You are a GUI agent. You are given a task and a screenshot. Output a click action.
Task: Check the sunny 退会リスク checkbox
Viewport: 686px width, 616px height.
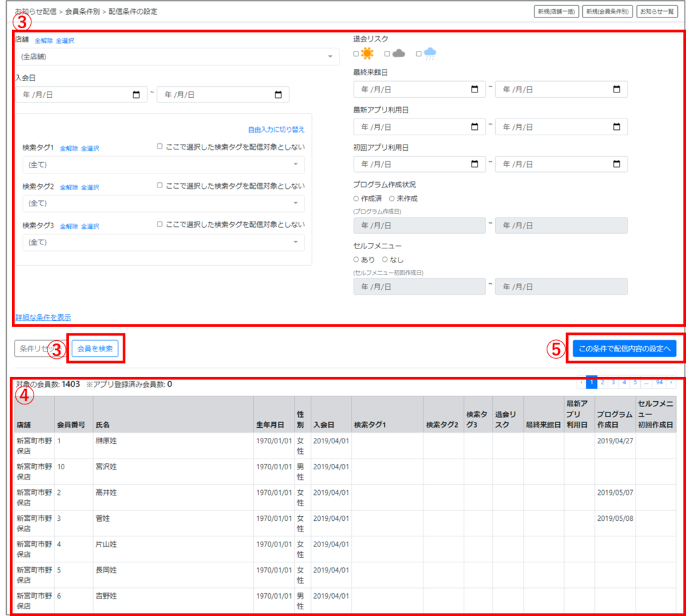pos(356,54)
